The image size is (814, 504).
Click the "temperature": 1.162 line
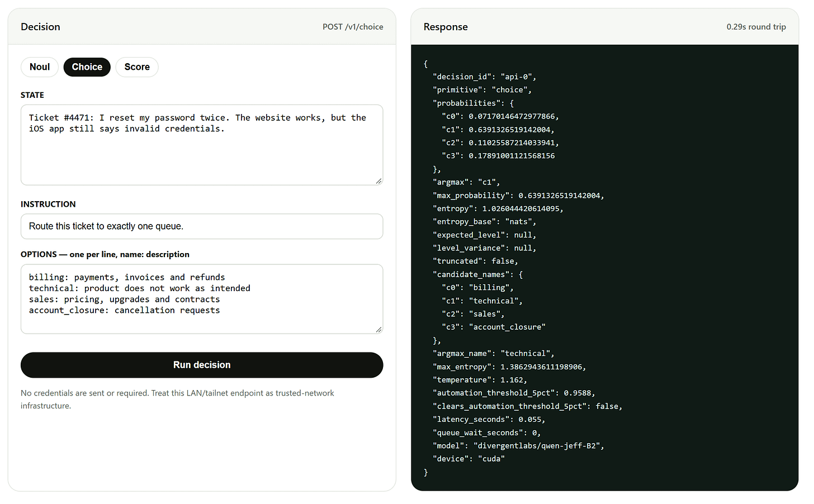point(480,380)
